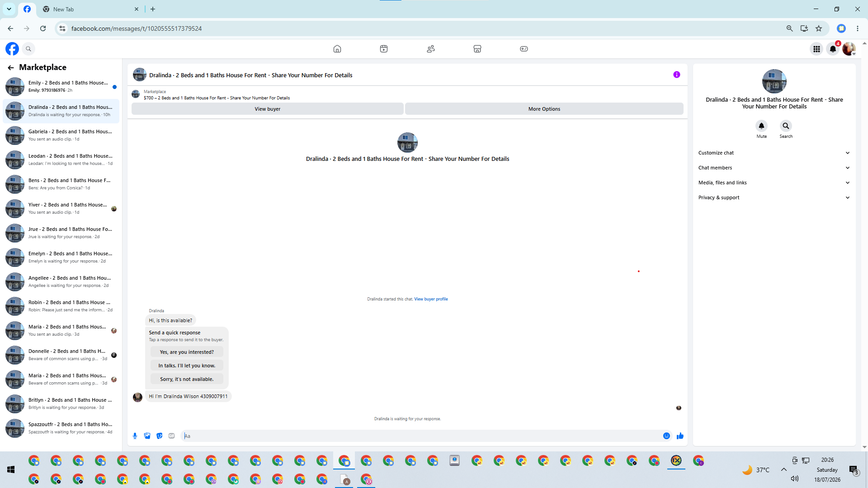Screen dimensions: 868x488
Task: Search within the conversation
Action: click(x=786, y=126)
